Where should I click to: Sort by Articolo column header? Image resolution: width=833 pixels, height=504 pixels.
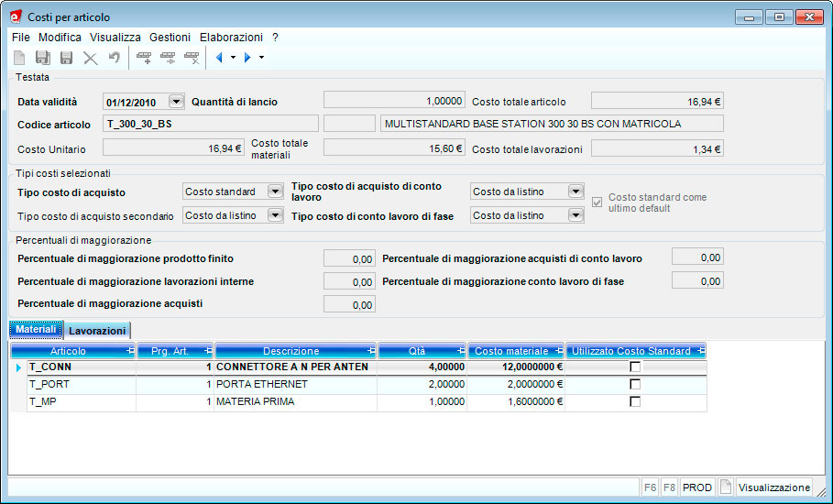(73, 351)
